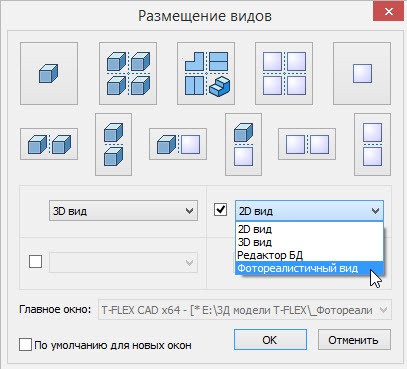Select two 2D views stacked vertically
This screenshot has width=407, height=369.
click(x=372, y=144)
